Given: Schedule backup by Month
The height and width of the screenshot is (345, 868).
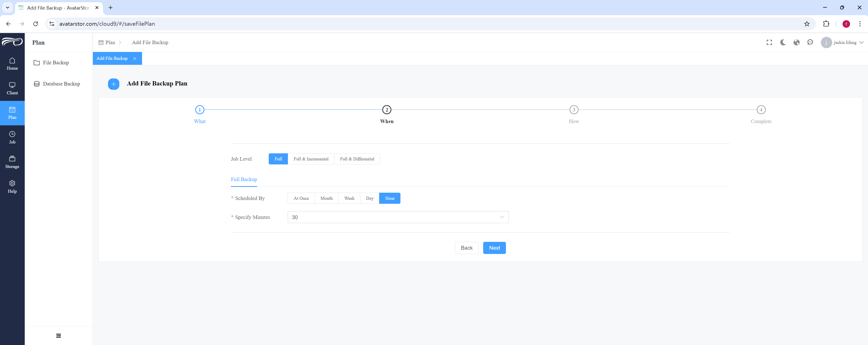Looking at the screenshot, I should click(327, 198).
